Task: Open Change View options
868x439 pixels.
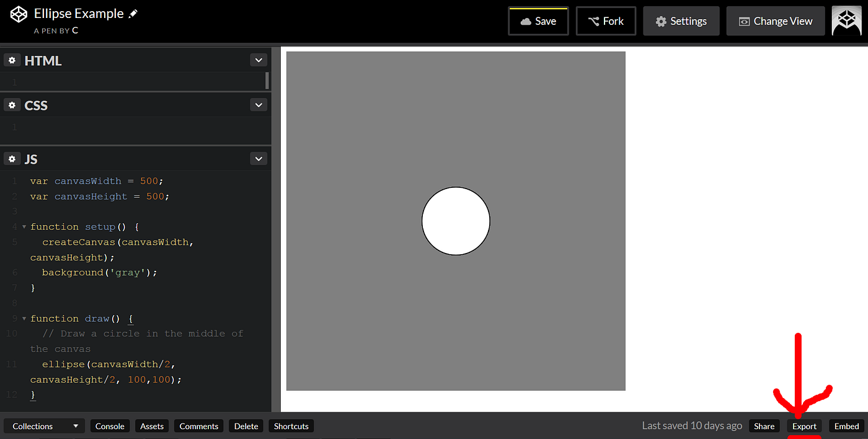Action: click(x=775, y=20)
